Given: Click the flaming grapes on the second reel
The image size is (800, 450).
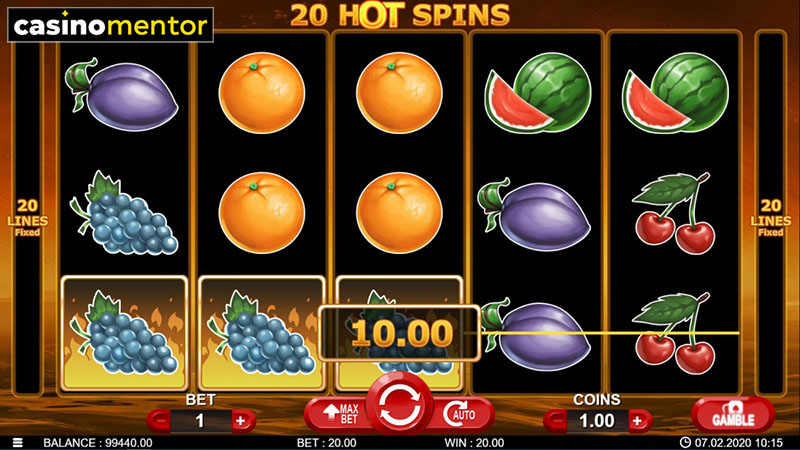Looking at the screenshot, I should click(x=262, y=333).
